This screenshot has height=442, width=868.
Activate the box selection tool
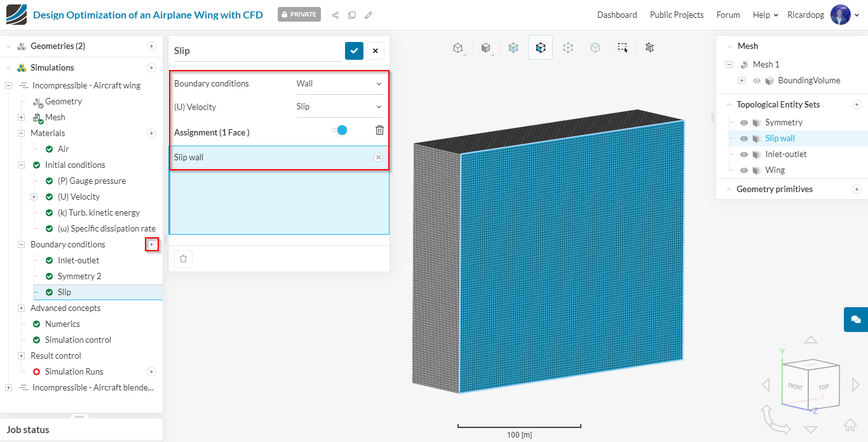click(623, 48)
